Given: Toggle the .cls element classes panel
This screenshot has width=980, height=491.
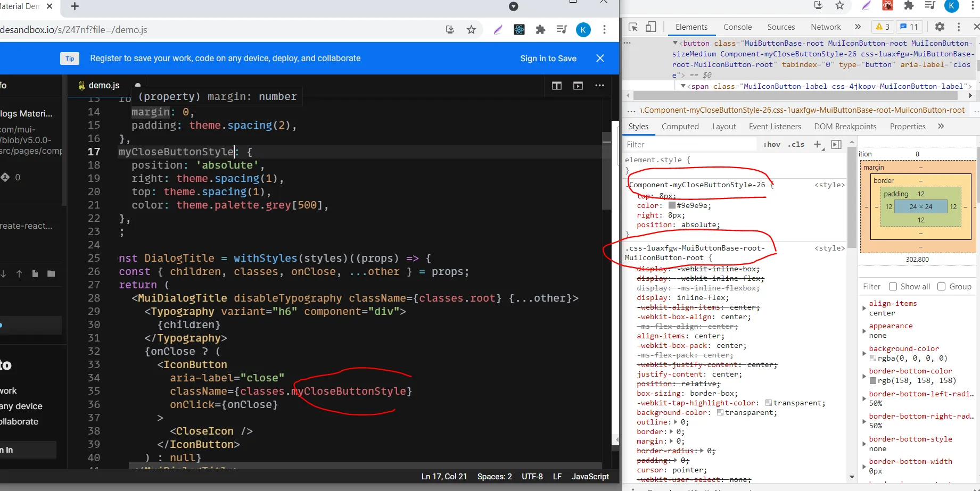Looking at the screenshot, I should point(796,144).
